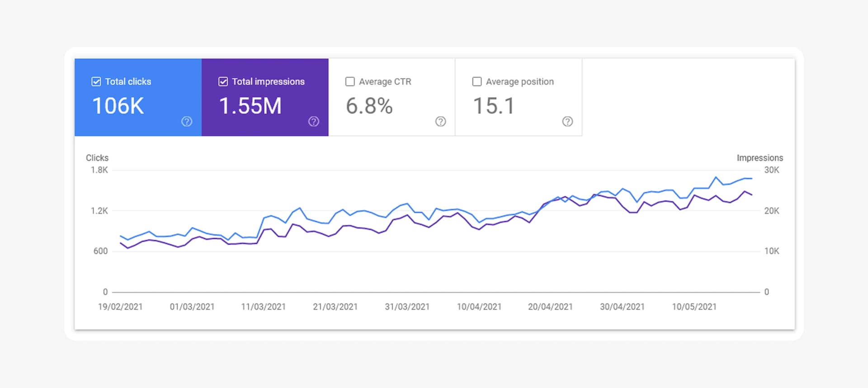Uncheck the Total impressions checkbox
The image size is (868, 388).
(223, 82)
